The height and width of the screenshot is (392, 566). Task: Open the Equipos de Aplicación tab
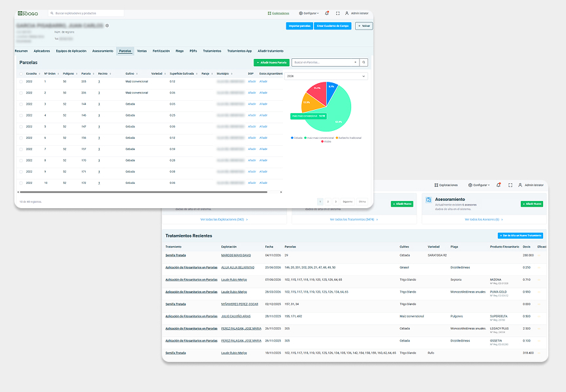(x=71, y=50)
